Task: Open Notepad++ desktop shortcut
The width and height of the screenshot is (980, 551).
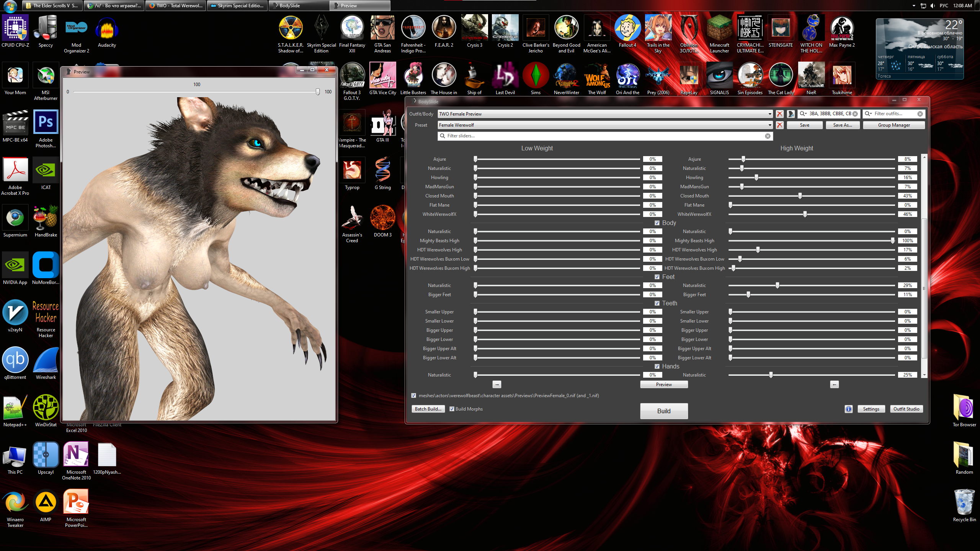Action: coord(15,411)
